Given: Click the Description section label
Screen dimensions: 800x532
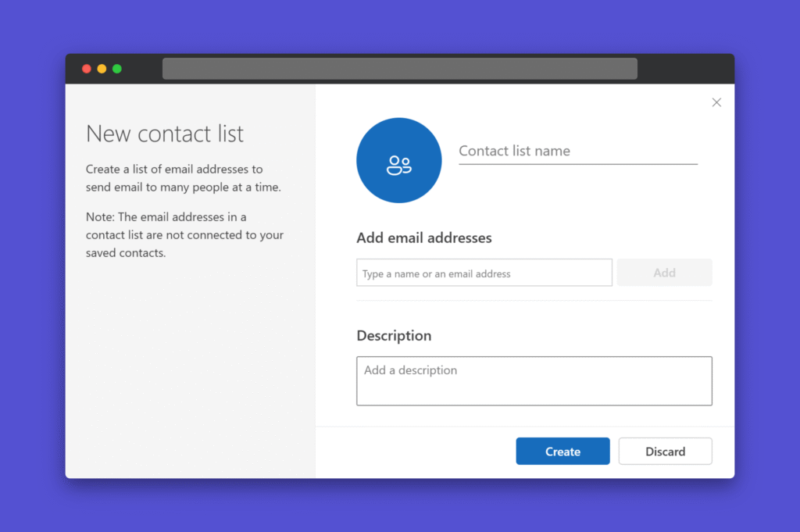Looking at the screenshot, I should click(x=394, y=336).
